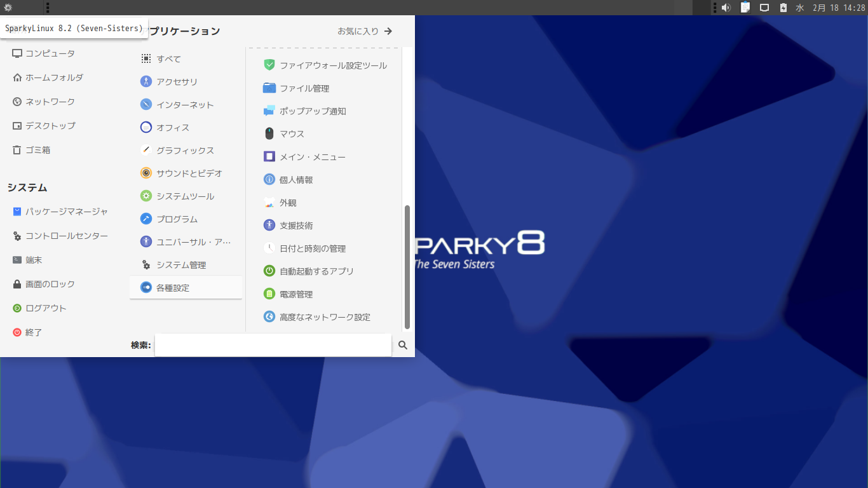Click the application list vertical scrollbar
This screenshot has height=488, width=868.
click(x=407, y=267)
